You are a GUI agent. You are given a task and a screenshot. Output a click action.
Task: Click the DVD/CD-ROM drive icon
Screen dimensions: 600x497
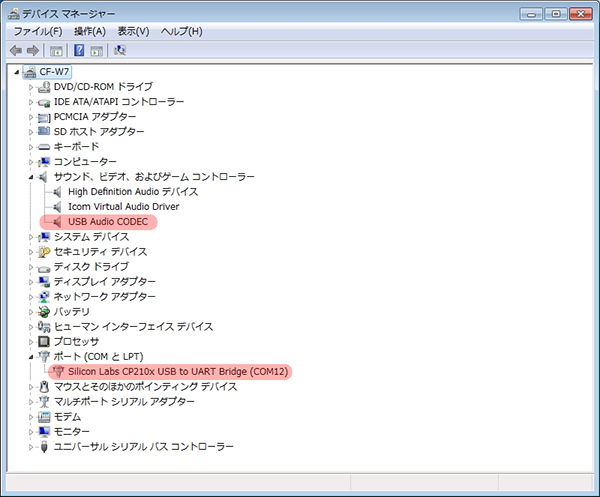point(44,87)
